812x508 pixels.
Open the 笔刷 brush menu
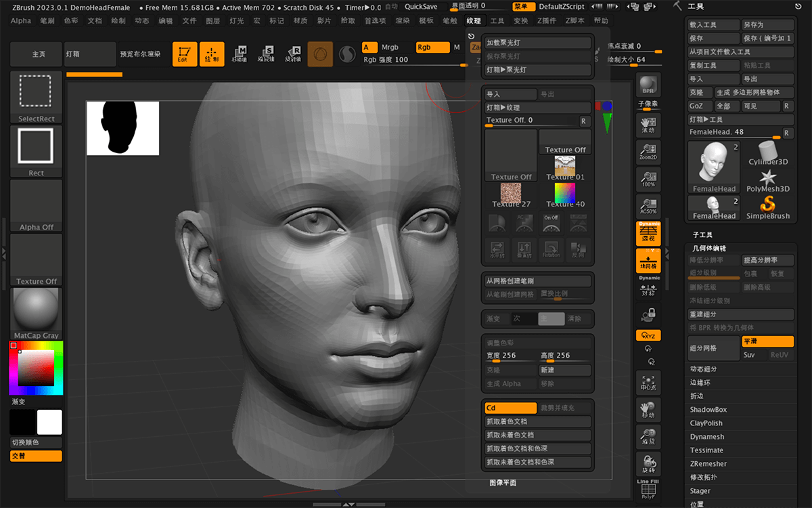[47, 21]
